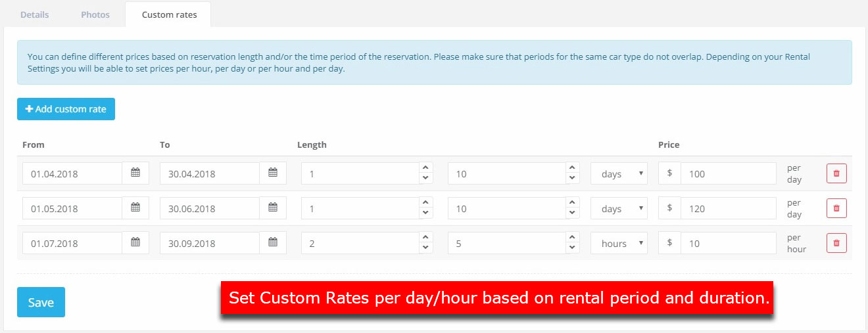Open the days dropdown in first row
868x333 pixels.
pyautogui.click(x=619, y=173)
